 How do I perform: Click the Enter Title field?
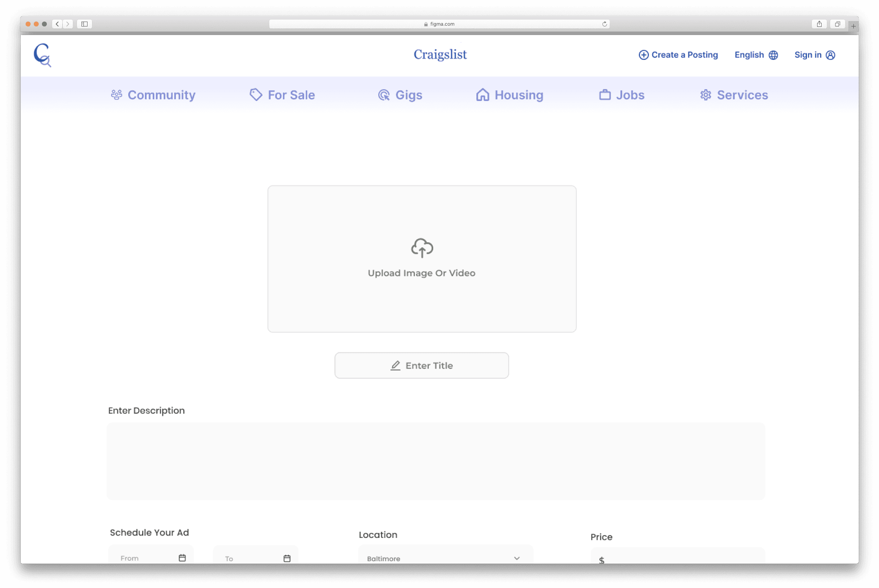[x=421, y=365]
